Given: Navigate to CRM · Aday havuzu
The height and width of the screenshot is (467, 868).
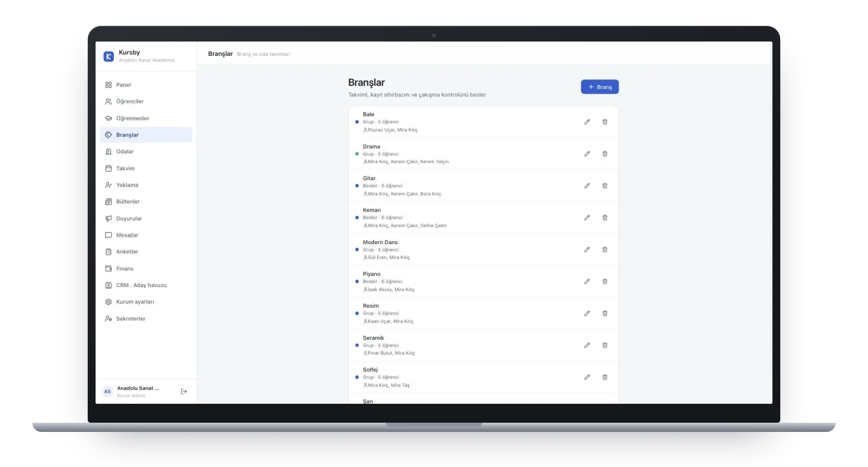Looking at the screenshot, I should (146, 285).
